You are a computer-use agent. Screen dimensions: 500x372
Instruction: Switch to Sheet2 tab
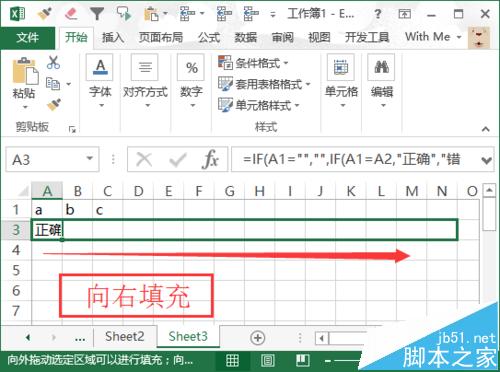125,337
